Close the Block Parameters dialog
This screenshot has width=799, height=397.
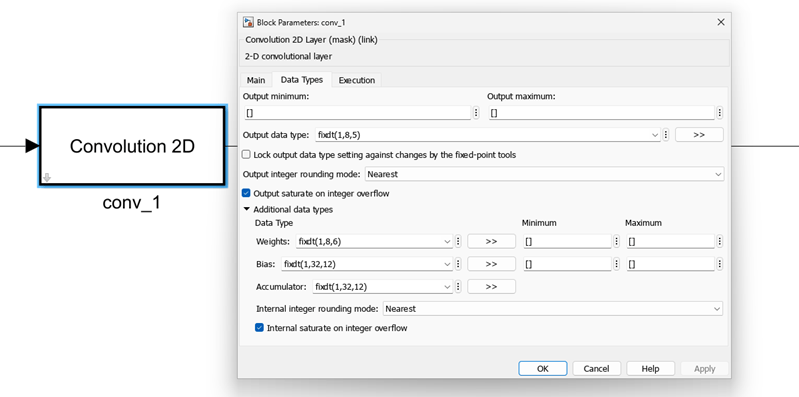(x=721, y=22)
